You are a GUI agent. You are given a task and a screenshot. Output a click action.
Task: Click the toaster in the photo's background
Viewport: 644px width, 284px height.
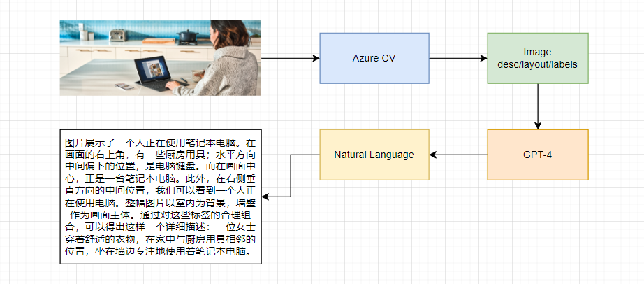[x=116, y=34]
